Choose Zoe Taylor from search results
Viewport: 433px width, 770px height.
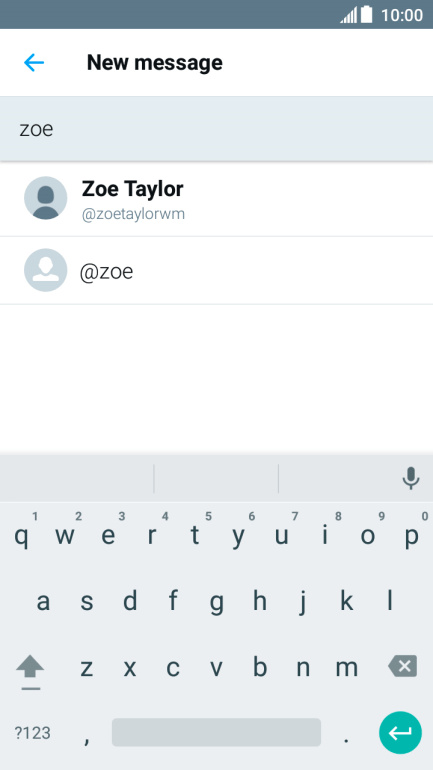(216, 199)
